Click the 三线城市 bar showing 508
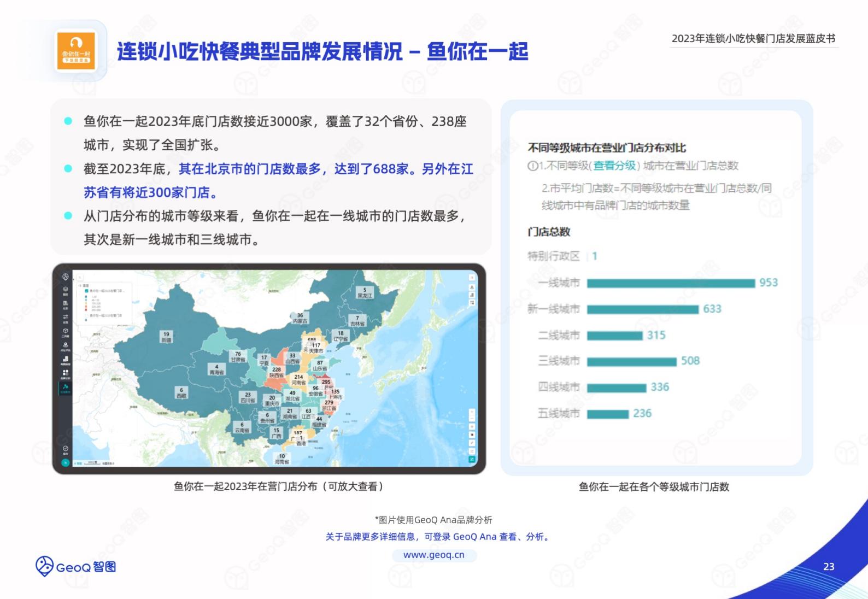The width and height of the screenshot is (868, 599). point(632,361)
